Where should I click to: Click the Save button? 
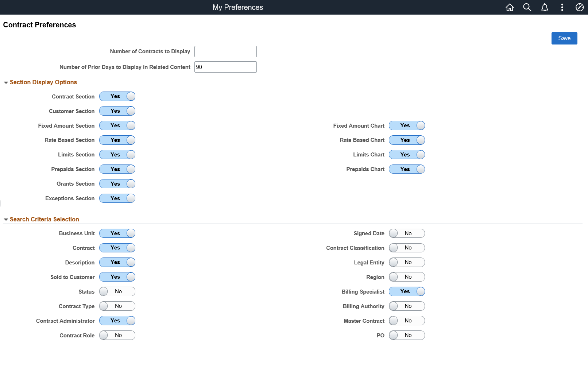(564, 38)
